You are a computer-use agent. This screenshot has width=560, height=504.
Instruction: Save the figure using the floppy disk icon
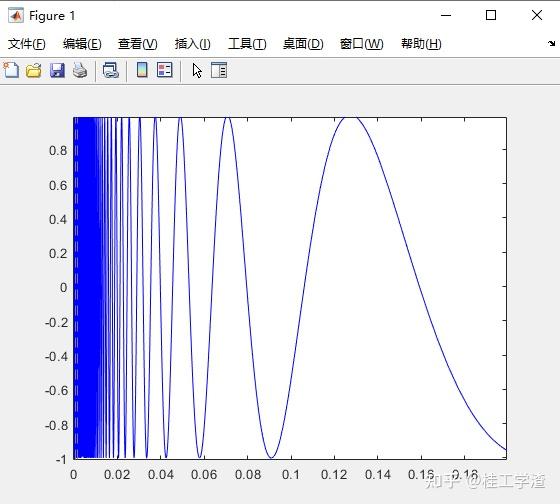57,70
